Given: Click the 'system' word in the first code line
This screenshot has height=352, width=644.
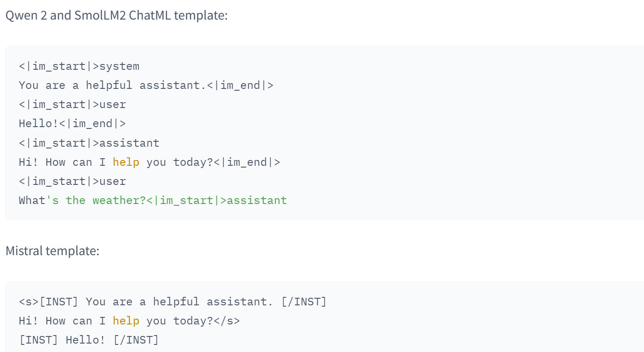Looking at the screenshot, I should click(x=119, y=67).
